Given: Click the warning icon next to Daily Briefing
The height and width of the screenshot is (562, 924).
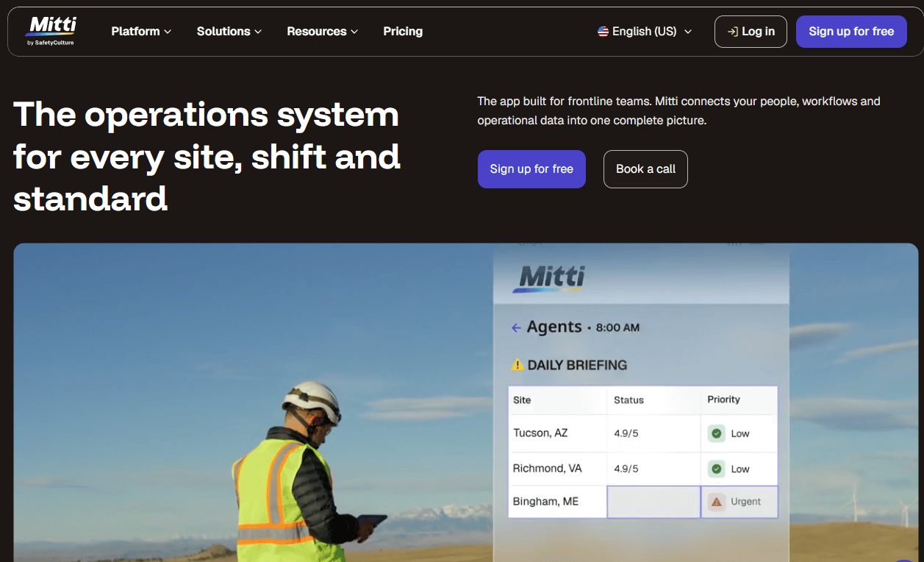Looking at the screenshot, I should [x=517, y=365].
